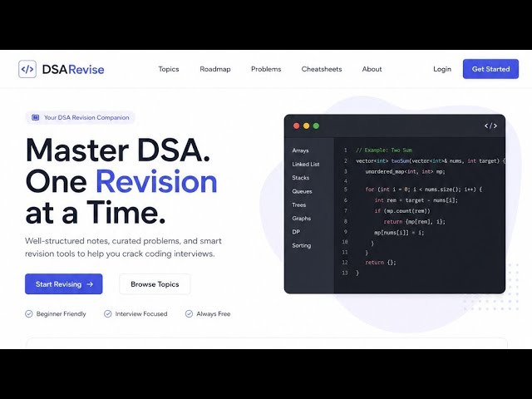
Task: Select Linked List in the editor sidebar
Action: click(306, 164)
